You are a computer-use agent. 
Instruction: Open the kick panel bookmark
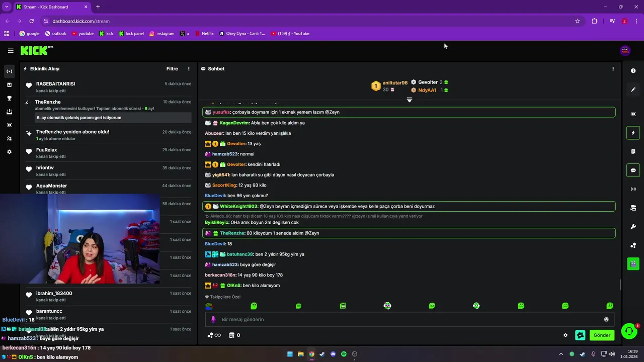coord(131,34)
